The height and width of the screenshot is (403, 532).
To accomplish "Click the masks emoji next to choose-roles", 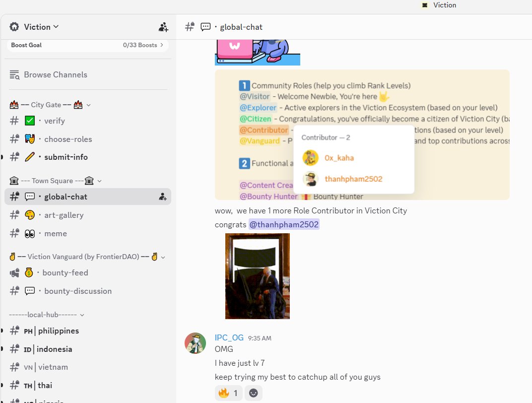I will coord(30,139).
